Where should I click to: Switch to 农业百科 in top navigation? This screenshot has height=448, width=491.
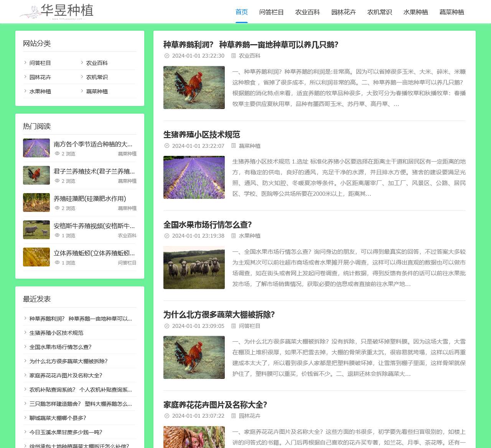point(308,12)
